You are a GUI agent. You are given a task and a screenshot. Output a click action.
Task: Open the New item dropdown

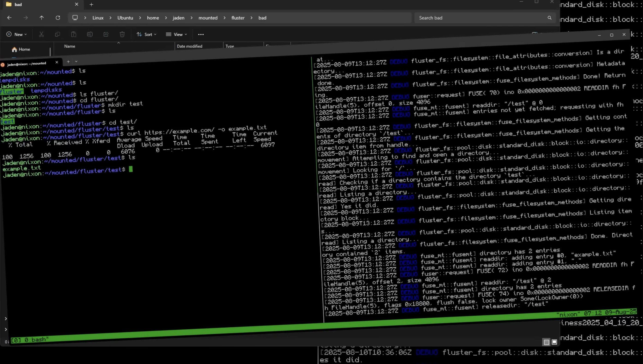point(17,34)
